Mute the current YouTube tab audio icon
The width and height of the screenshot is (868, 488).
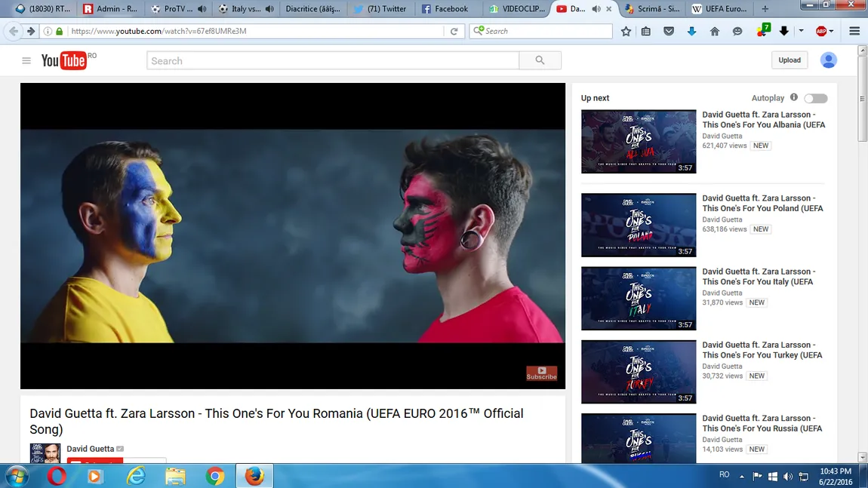tap(596, 9)
